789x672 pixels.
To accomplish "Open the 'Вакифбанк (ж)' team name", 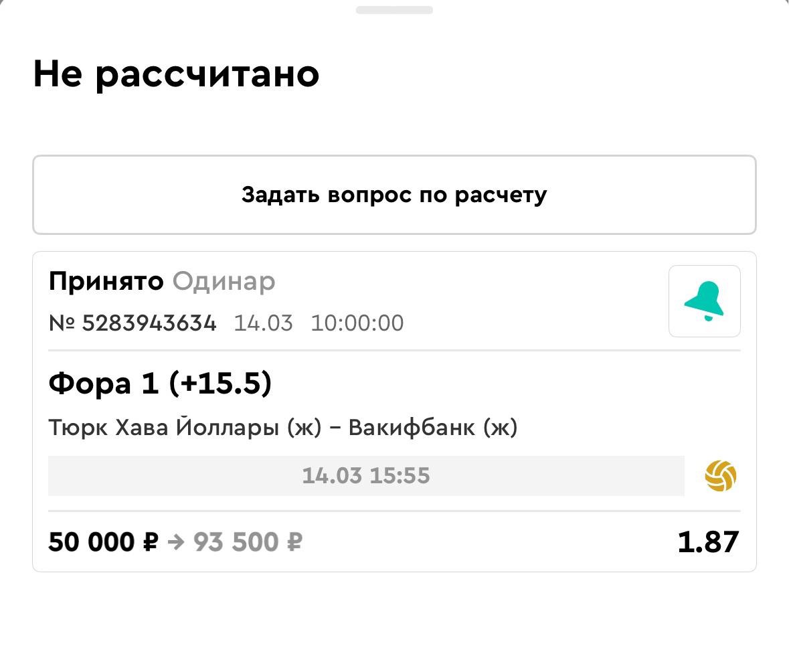I will pos(433,427).
